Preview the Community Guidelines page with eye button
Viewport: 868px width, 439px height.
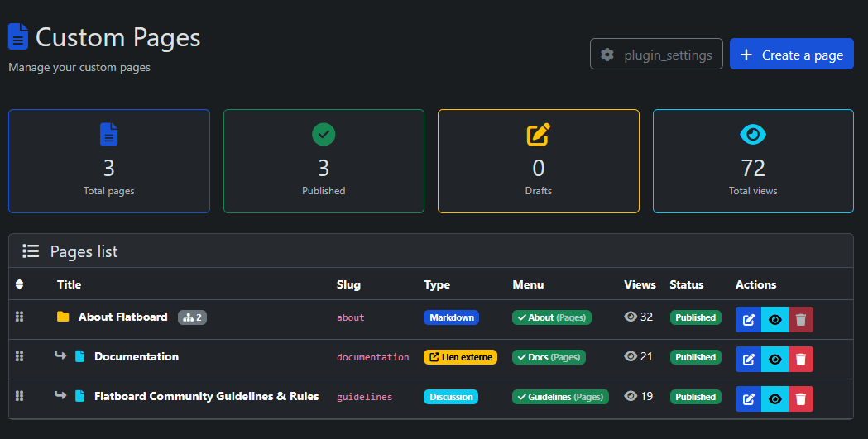pyautogui.click(x=774, y=399)
